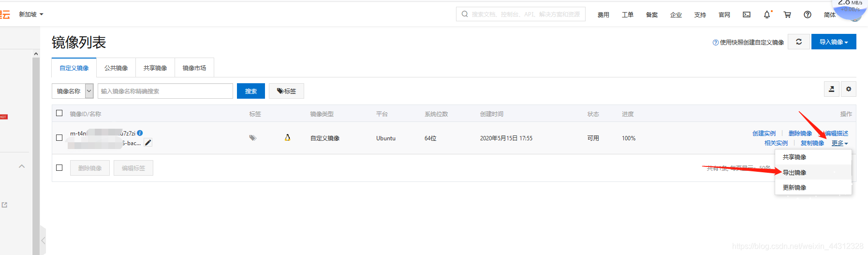Open the 备案 top menu
This screenshot has height=255, width=868.
tap(652, 15)
